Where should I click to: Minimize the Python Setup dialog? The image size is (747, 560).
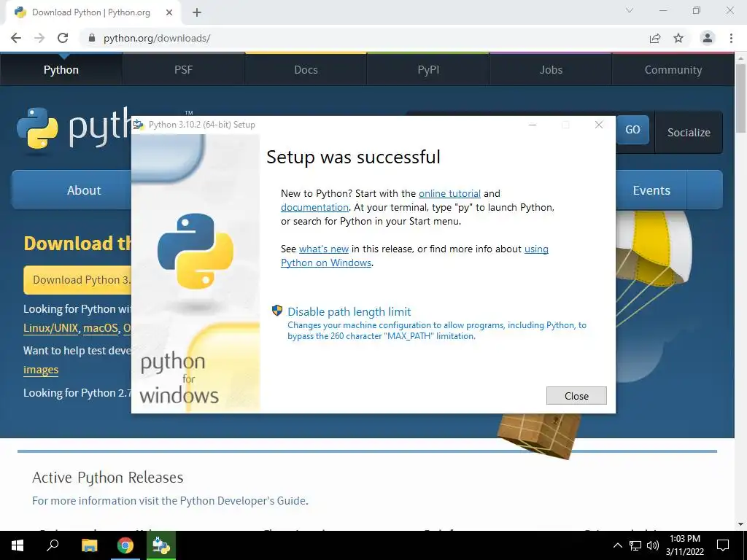click(533, 125)
